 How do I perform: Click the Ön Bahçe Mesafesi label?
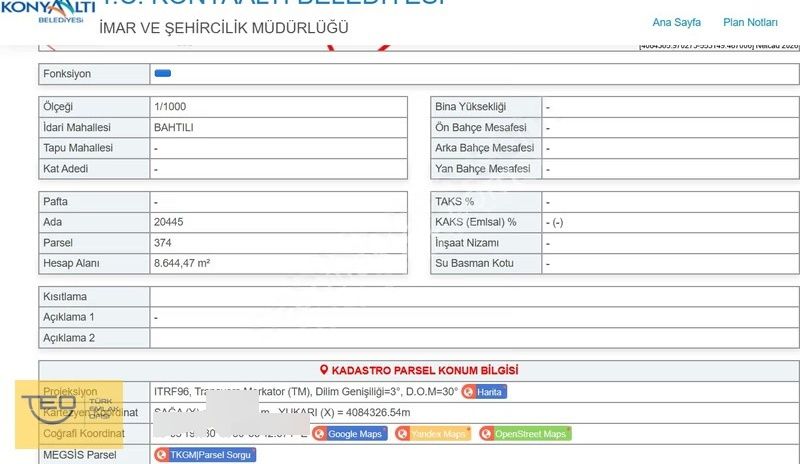click(x=481, y=128)
